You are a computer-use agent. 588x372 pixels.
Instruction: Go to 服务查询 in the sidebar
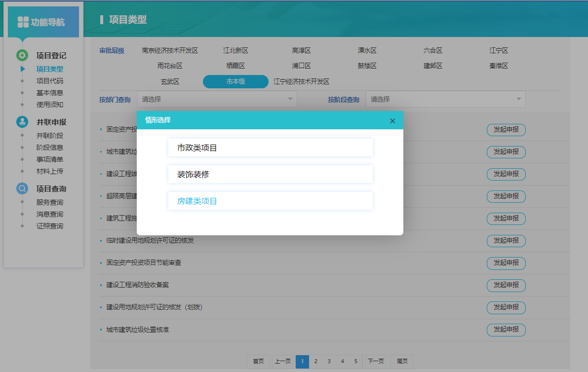pos(50,202)
